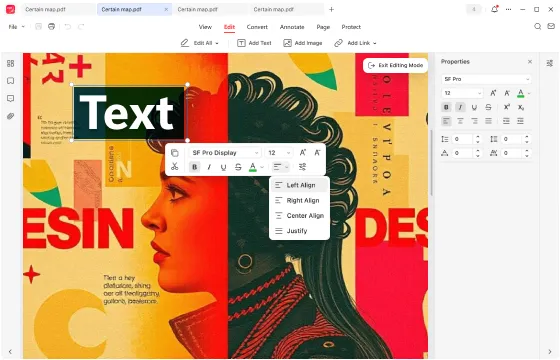
Task: Close the active Certain map.pdf tab
Action: click(x=166, y=9)
